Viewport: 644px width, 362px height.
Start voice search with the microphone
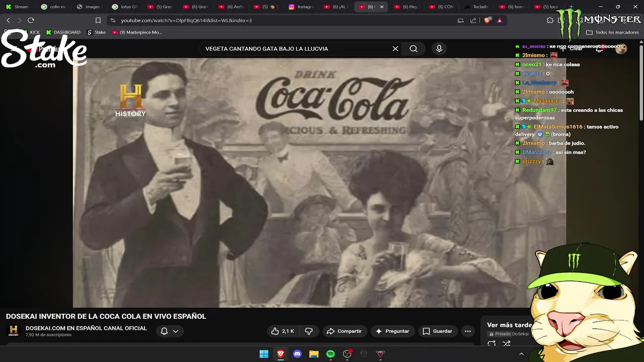point(439,49)
